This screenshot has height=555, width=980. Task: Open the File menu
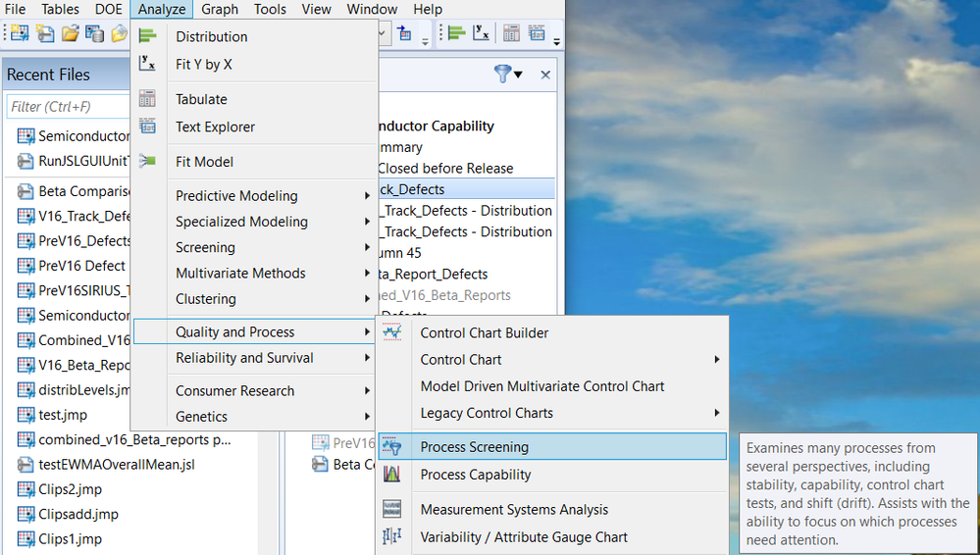(x=15, y=10)
